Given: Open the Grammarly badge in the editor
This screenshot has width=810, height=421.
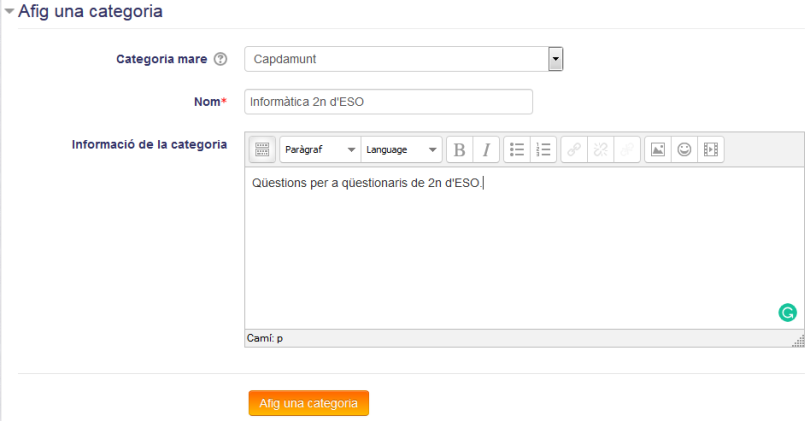Looking at the screenshot, I should tap(787, 313).
